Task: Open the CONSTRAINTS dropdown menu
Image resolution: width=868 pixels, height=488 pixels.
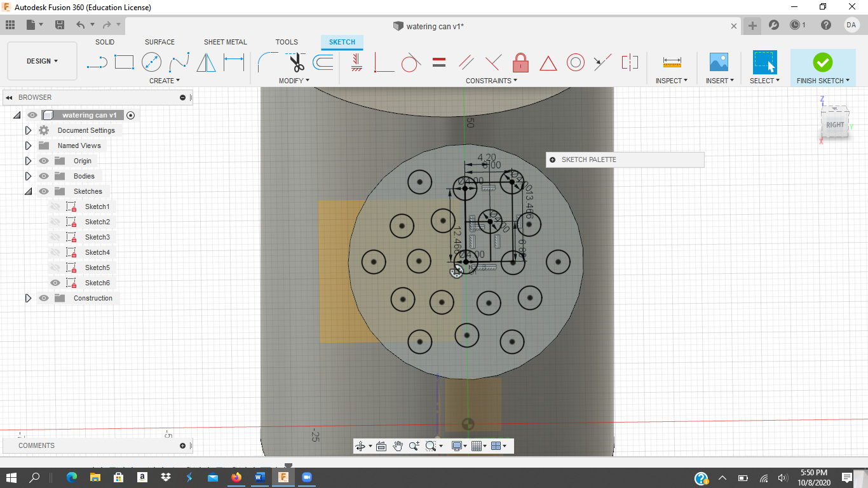Action: 491,81
